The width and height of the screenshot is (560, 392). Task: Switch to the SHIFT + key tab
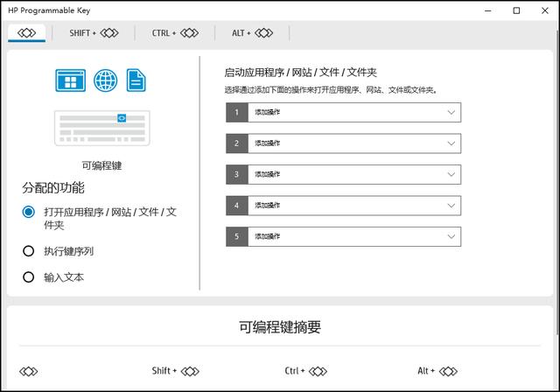(94, 33)
